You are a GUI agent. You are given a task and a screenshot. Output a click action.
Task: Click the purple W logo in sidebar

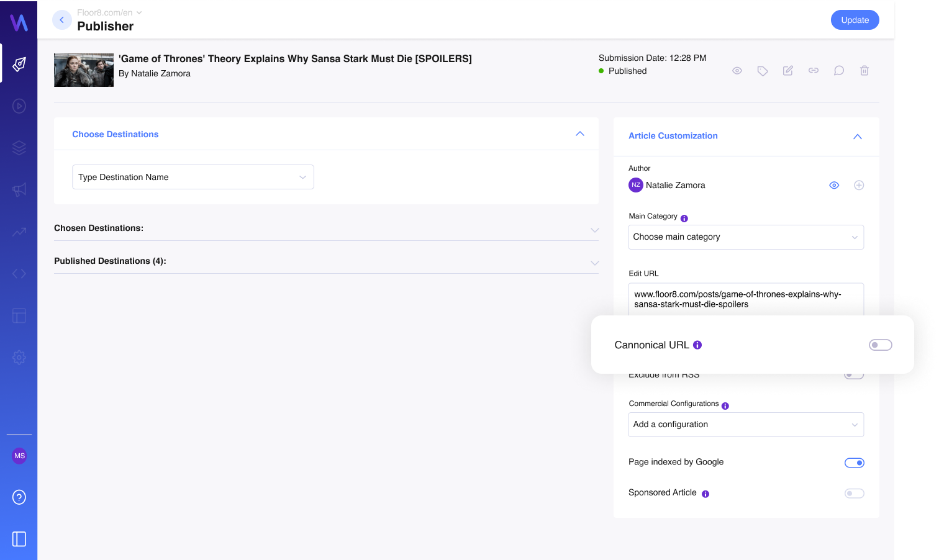[x=19, y=22]
